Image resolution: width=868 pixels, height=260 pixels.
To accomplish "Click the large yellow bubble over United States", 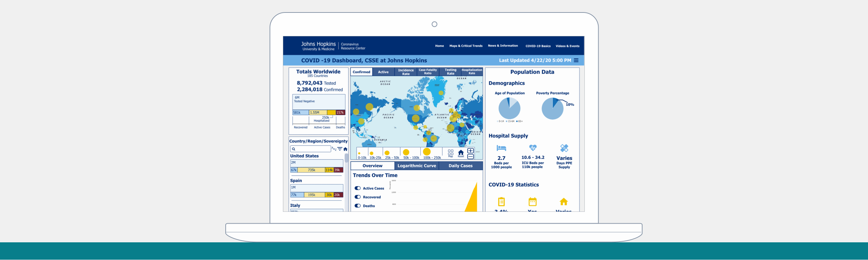I will point(416,118).
